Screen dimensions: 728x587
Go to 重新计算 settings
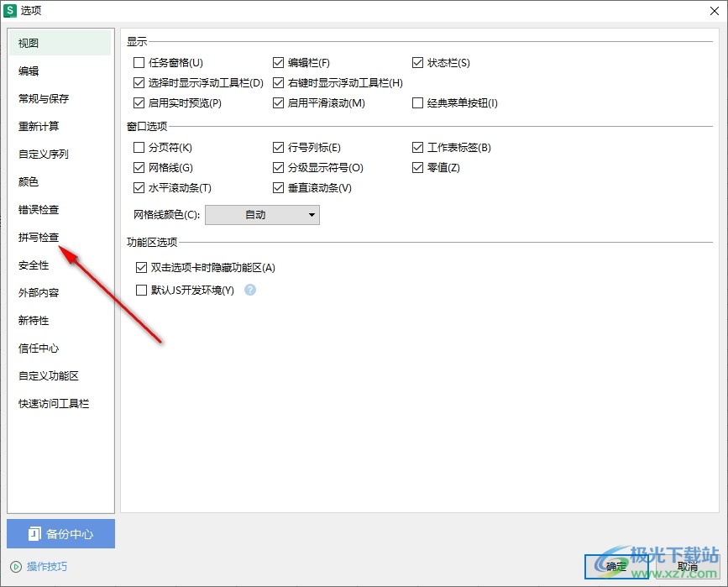(x=60, y=126)
